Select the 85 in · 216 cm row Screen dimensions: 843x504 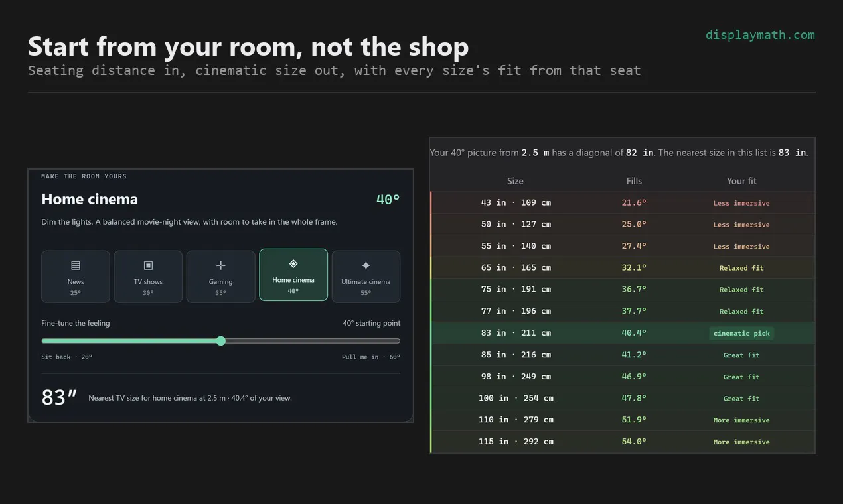[623, 355]
